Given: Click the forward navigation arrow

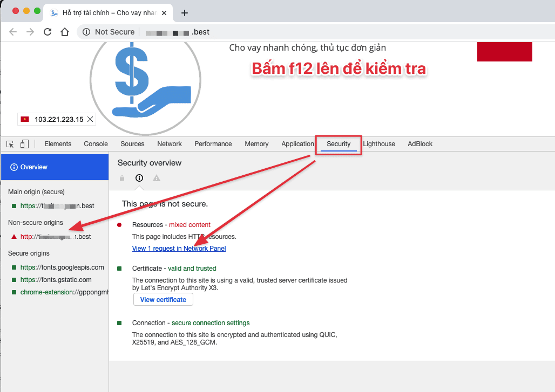Looking at the screenshot, I should click(x=30, y=32).
